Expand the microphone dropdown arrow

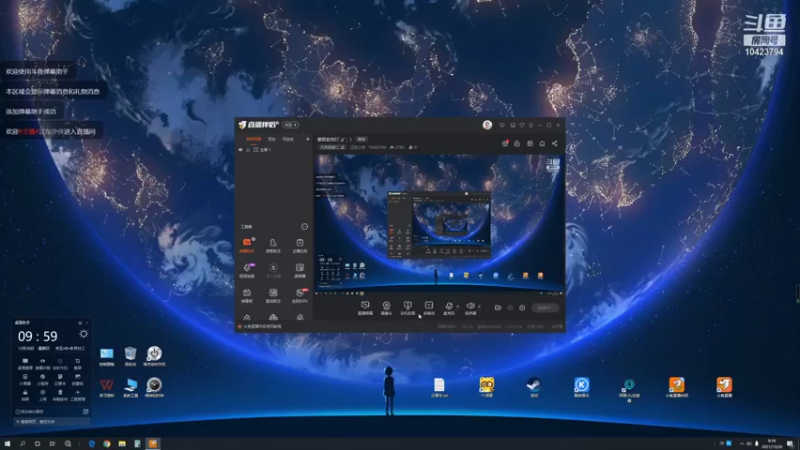457,307
